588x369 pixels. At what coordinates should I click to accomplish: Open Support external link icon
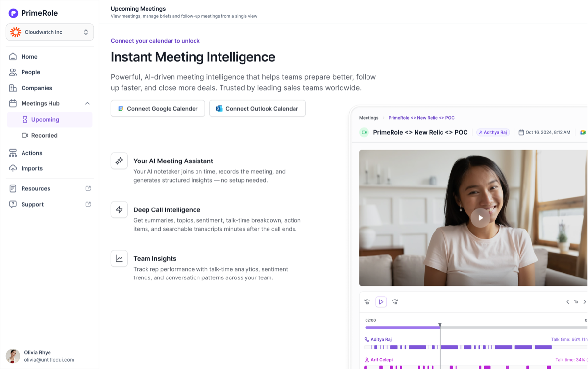click(88, 204)
